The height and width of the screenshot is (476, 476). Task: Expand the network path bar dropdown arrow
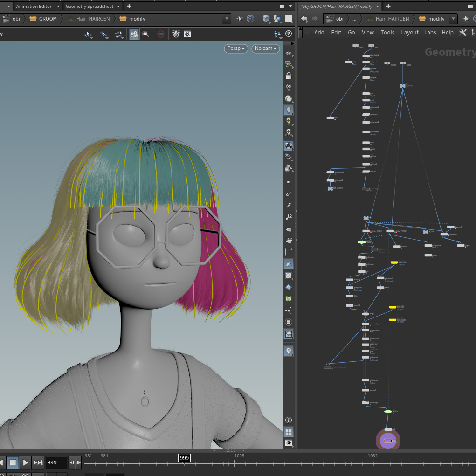click(453, 19)
